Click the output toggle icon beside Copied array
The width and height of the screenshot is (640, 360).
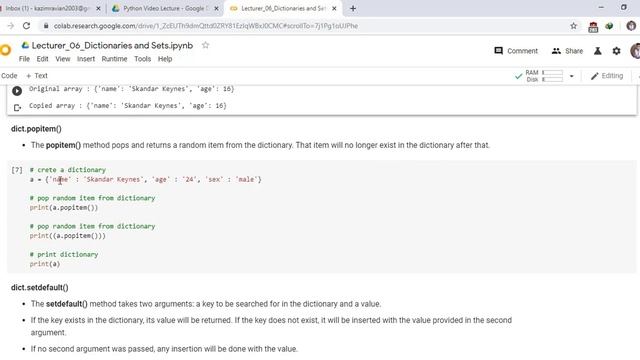pos(17,108)
